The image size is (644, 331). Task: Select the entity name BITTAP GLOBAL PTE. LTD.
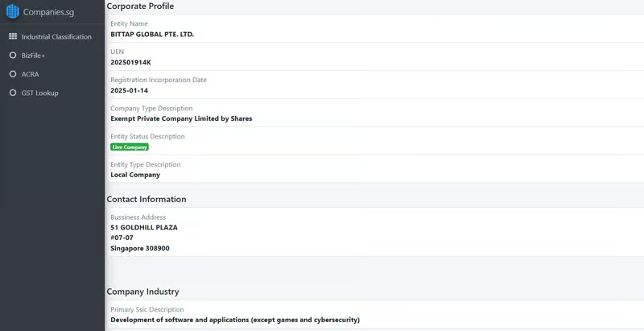152,35
